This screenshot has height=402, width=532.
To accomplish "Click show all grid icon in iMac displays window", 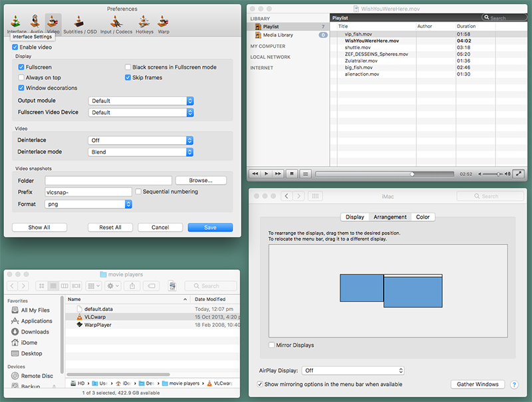I will (x=315, y=196).
